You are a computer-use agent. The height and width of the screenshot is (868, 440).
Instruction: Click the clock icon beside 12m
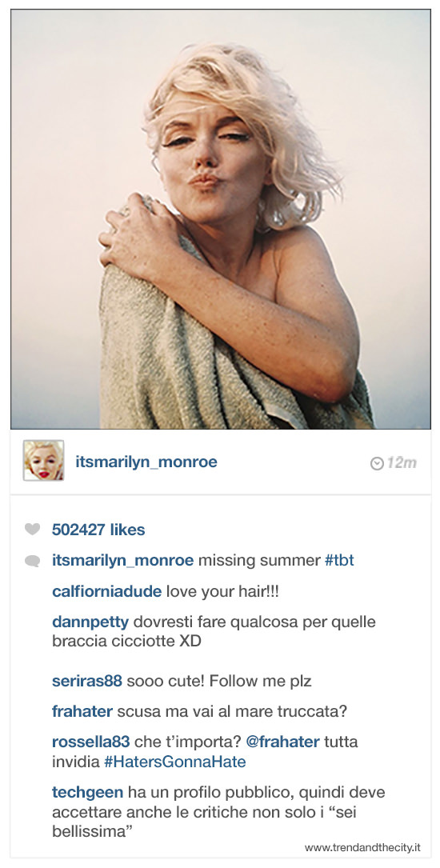(377, 463)
